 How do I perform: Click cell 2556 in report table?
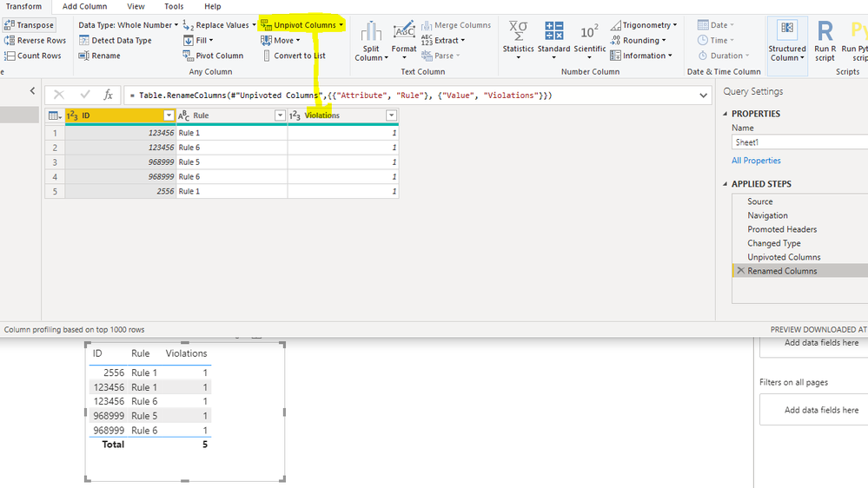pyautogui.click(x=114, y=373)
